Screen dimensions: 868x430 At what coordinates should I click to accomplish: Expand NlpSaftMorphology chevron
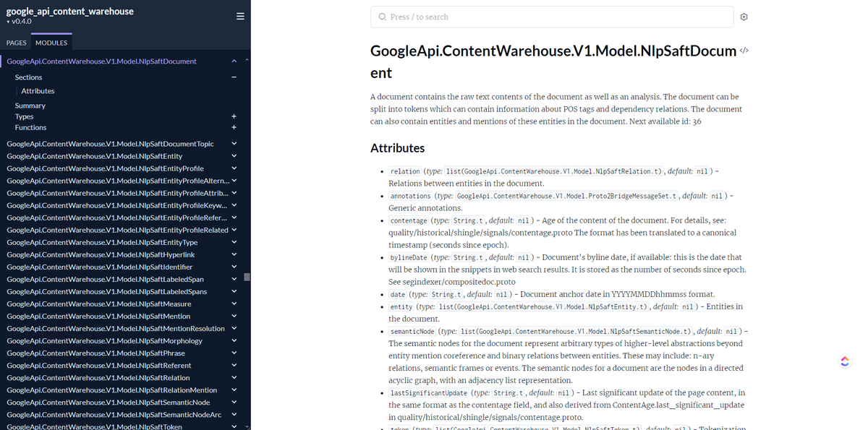[x=234, y=340]
